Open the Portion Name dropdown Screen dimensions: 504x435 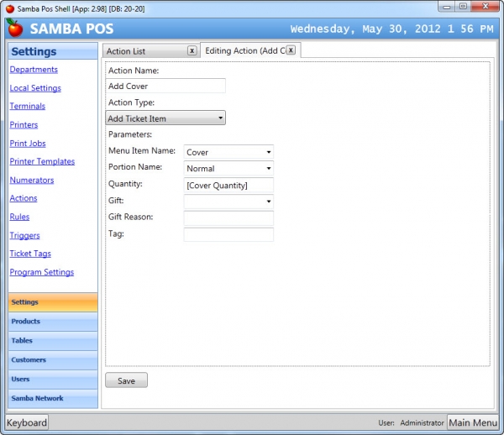(228, 168)
